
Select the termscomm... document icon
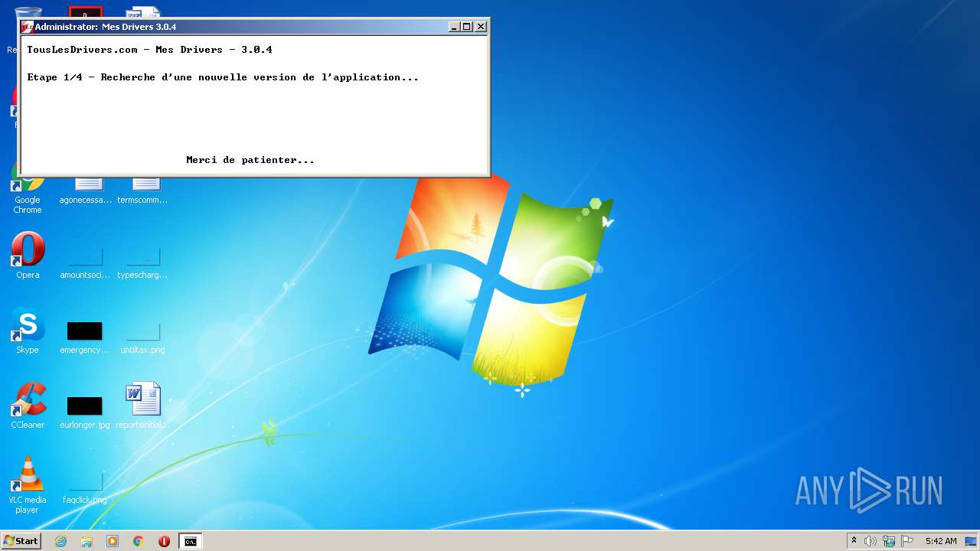click(x=142, y=190)
